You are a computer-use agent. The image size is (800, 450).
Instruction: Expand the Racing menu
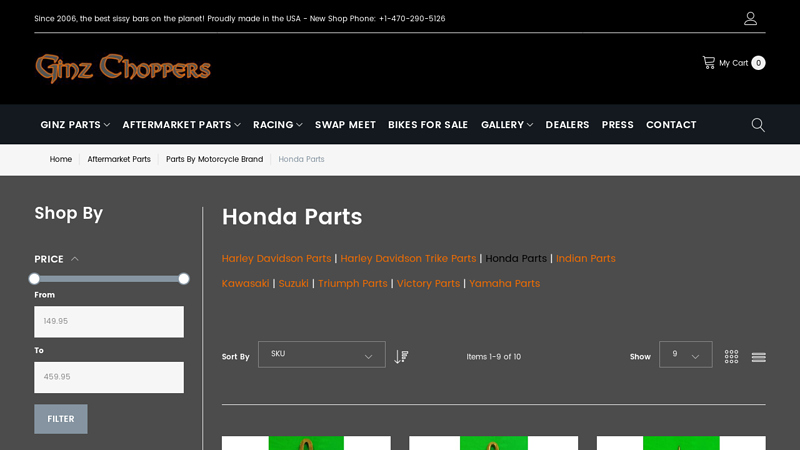pos(278,125)
